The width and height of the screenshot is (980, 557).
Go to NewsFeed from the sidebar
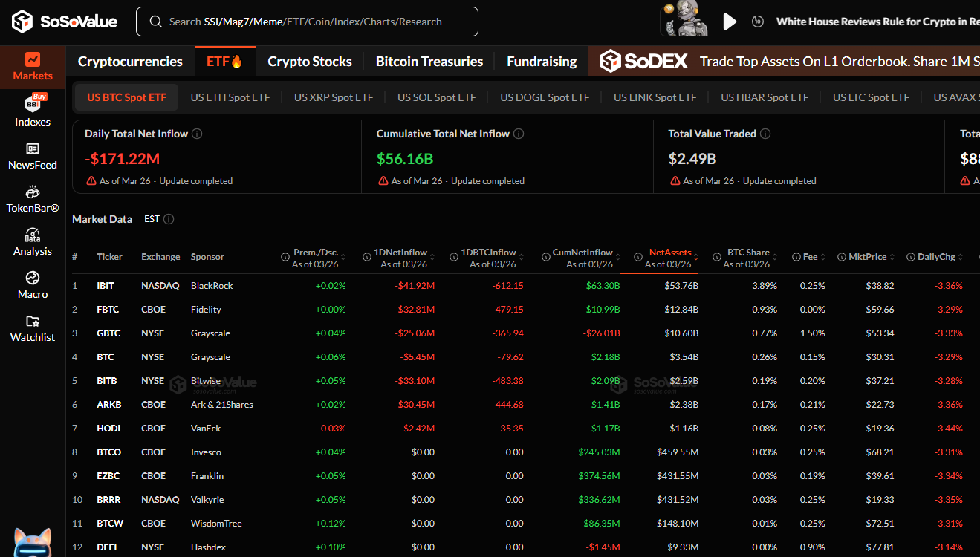point(33,156)
